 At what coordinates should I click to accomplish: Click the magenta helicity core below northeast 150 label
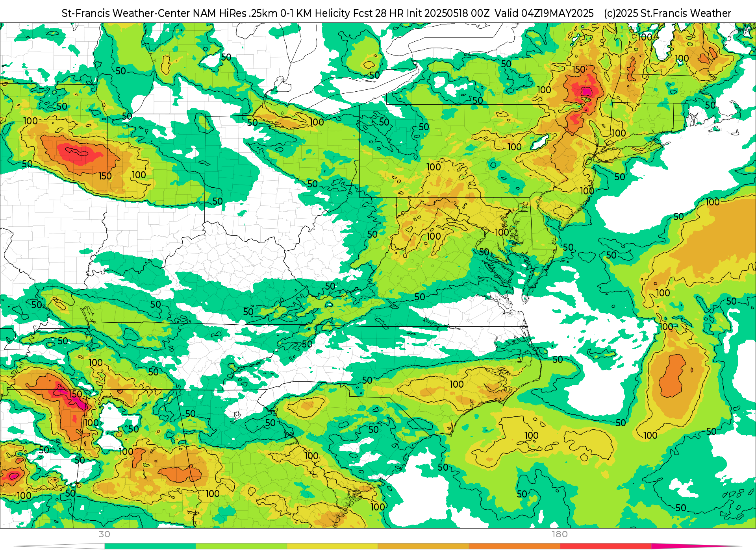pyautogui.click(x=587, y=92)
